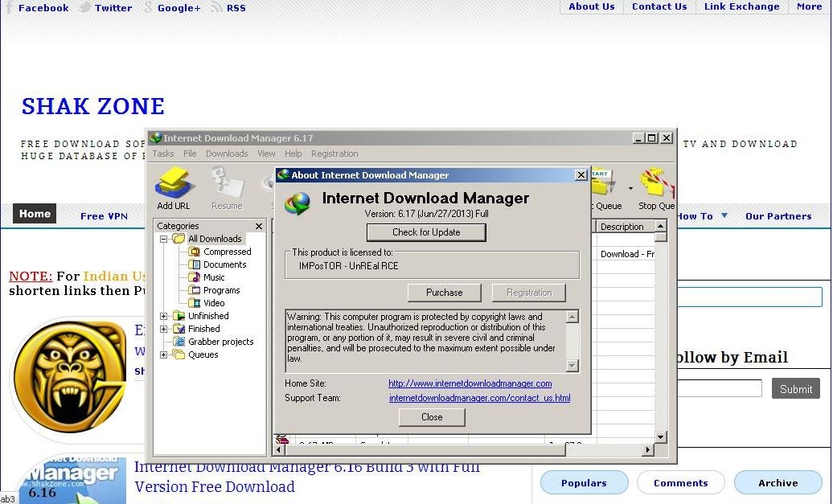Click the Stop Queue toolbar icon
Viewport: 833px width, 504px height.
coord(656,183)
